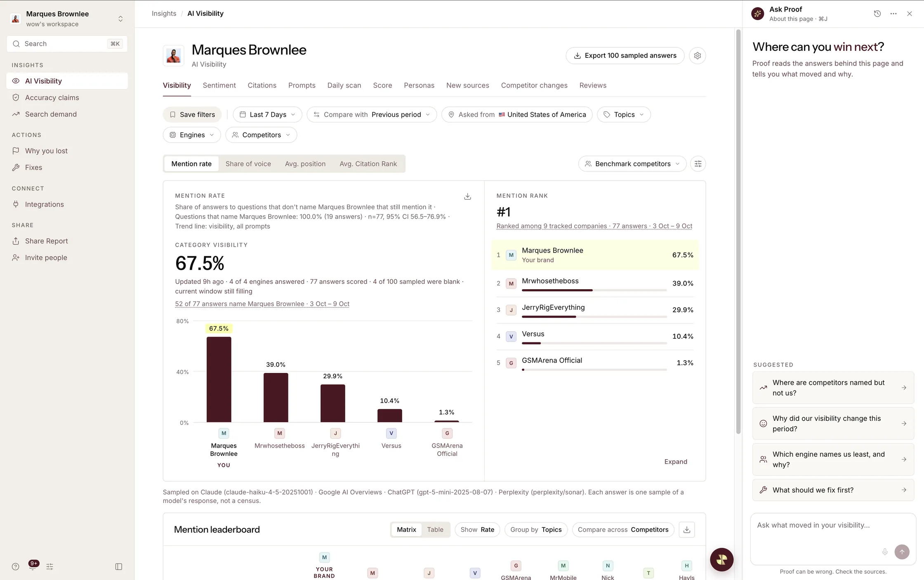Activate microphone input in Ask Proof
The image size is (924, 580).
pos(885,552)
